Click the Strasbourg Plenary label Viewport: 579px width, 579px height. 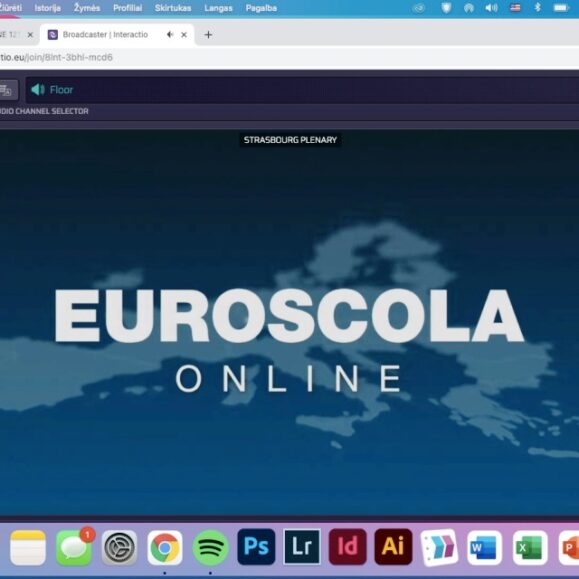290,140
